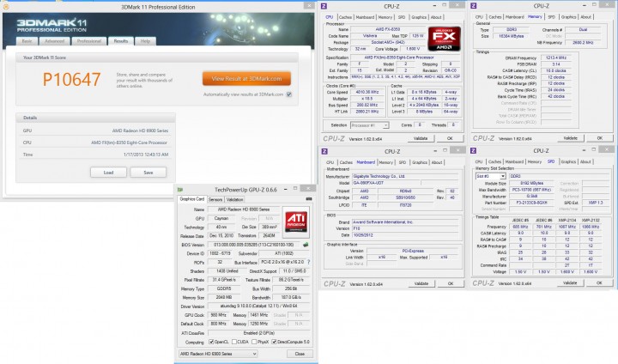Image resolution: width=618 pixels, height=364 pixels.
Task: Open SPD tab in the CPU-Z mainboard window
Action: (x=403, y=162)
